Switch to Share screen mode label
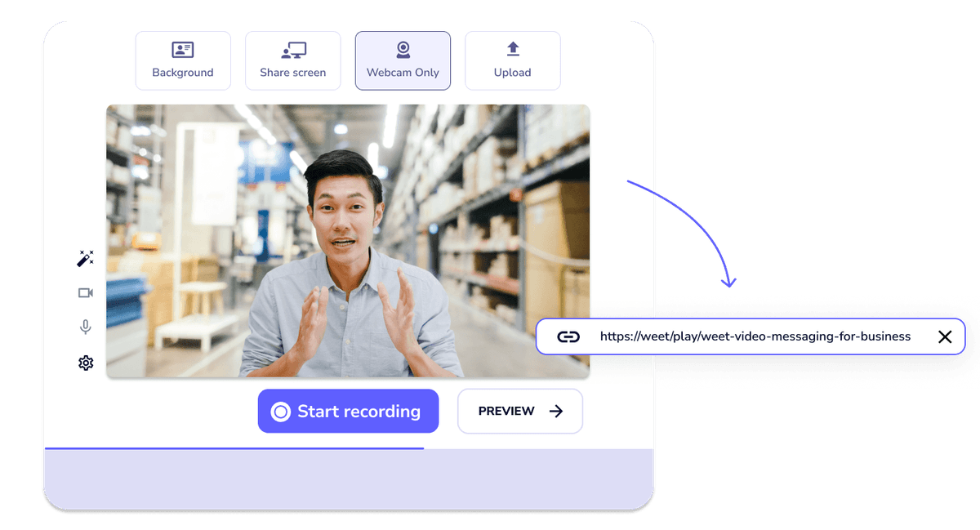980x530 pixels. tap(293, 73)
